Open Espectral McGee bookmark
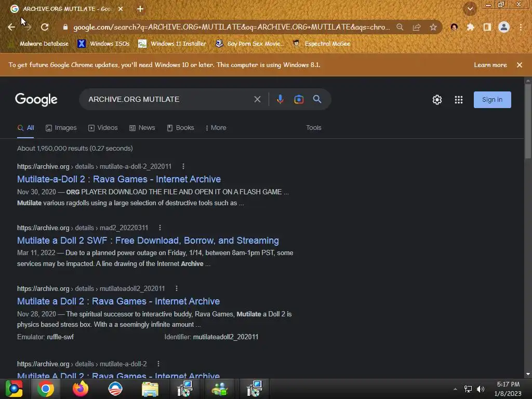The image size is (532, 399). pos(321,44)
